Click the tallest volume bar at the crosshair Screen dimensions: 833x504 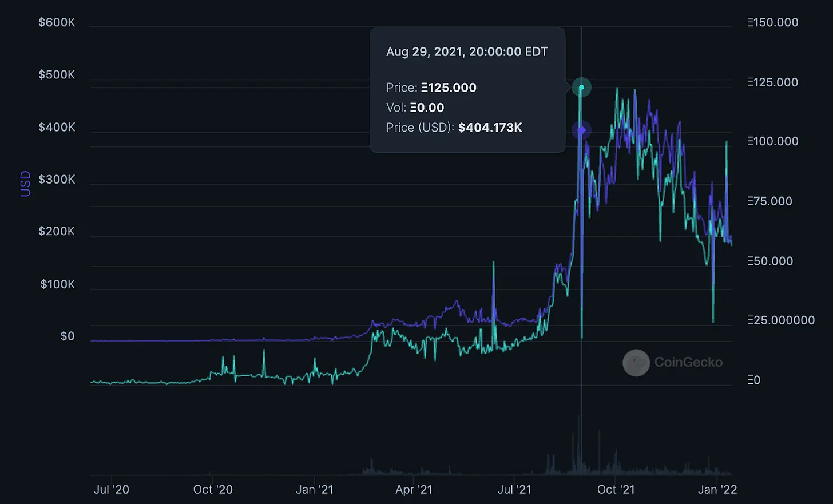point(578,446)
